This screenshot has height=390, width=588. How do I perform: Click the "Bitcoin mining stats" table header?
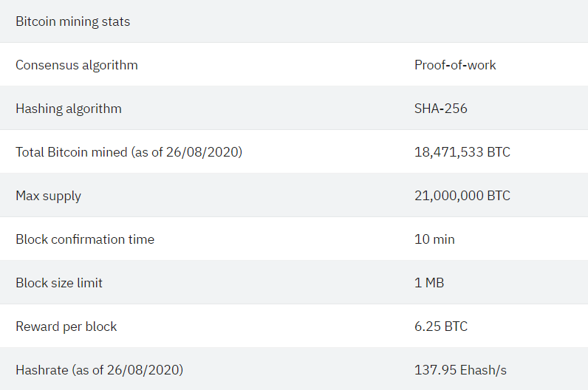tap(72, 21)
